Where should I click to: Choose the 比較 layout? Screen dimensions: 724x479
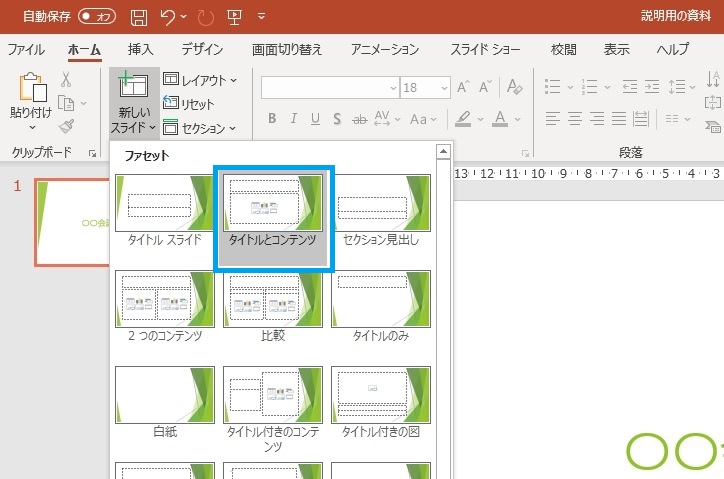click(272, 299)
